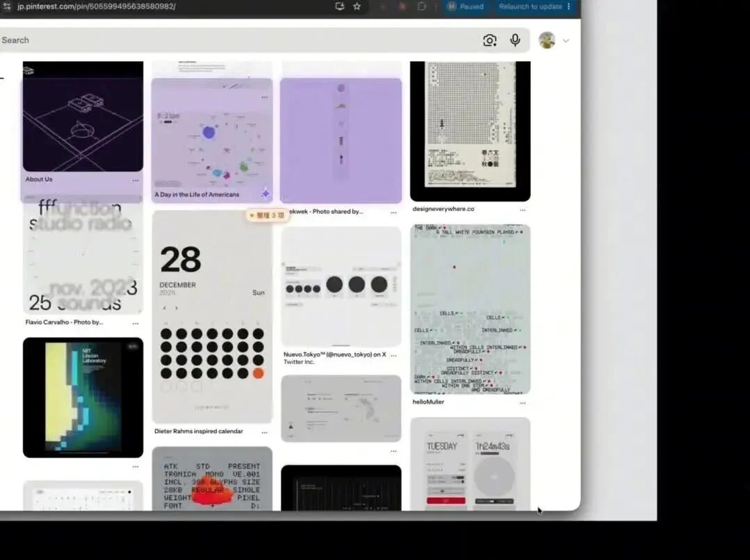View site information icon left of URL
Image resolution: width=750 pixels, height=560 pixels.
click(6, 6)
